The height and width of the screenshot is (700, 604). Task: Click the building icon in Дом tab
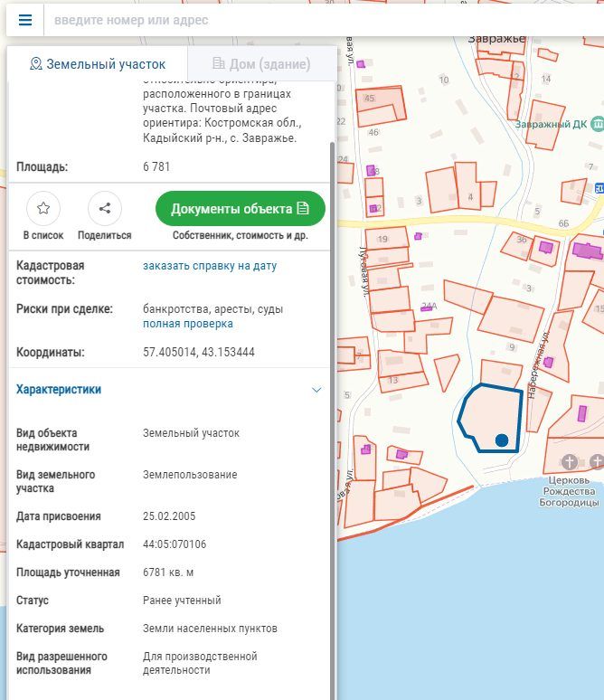click(x=218, y=63)
